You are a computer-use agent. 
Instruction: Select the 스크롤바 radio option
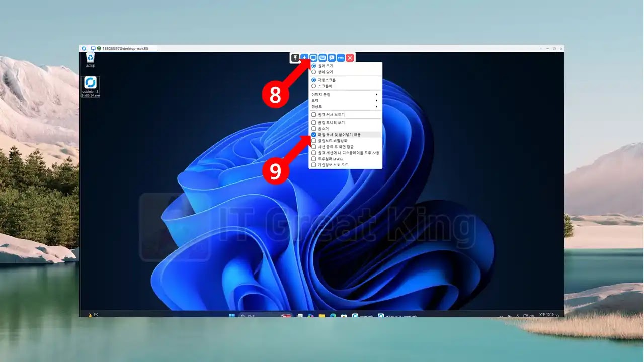pos(314,86)
